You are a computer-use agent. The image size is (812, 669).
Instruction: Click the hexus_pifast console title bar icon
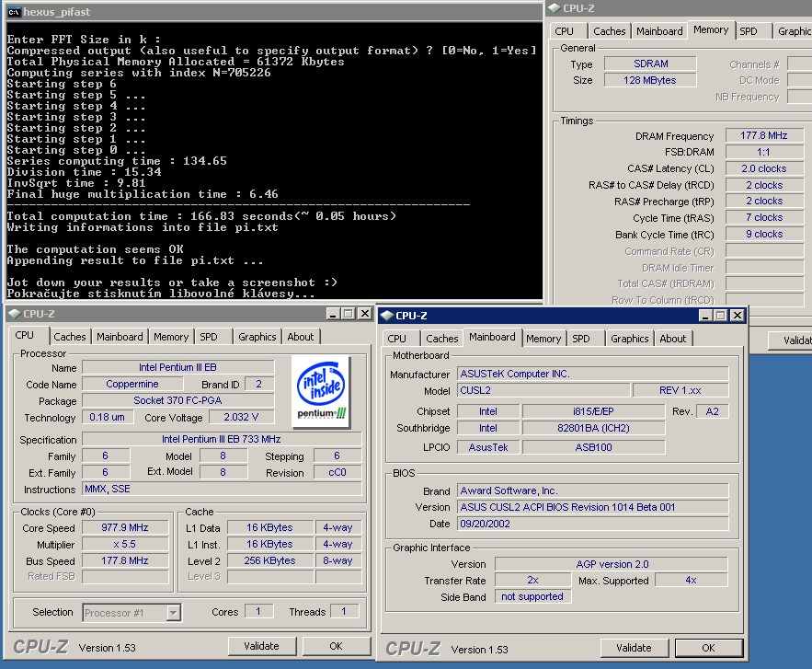click(x=14, y=12)
